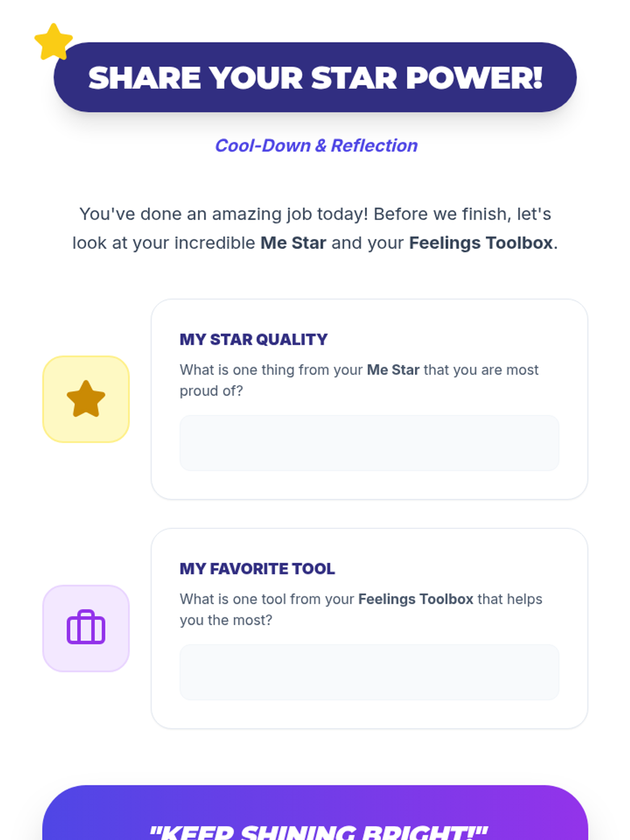Click bold Feelings Toolbox in tool question
The height and width of the screenshot is (840, 630).
[x=416, y=599]
